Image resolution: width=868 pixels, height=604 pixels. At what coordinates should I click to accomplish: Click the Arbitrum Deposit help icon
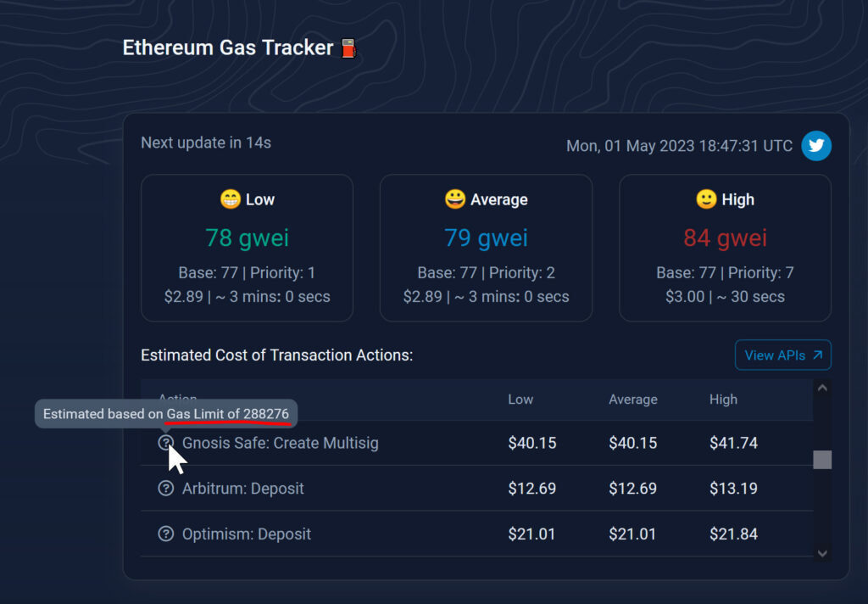(166, 489)
